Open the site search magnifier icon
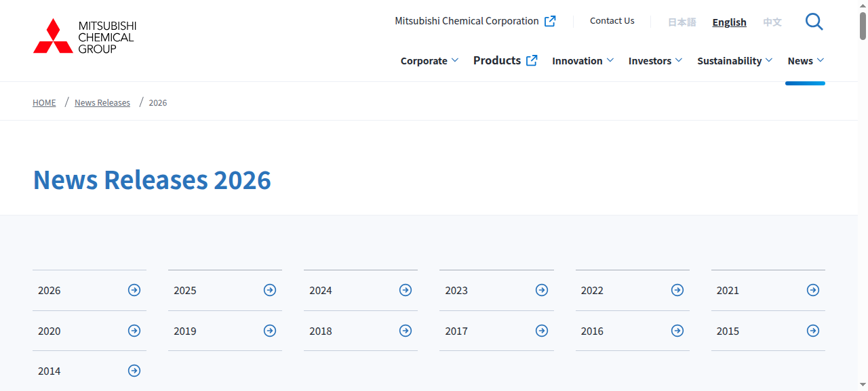Screen dimensions: 868x391 click(x=814, y=22)
